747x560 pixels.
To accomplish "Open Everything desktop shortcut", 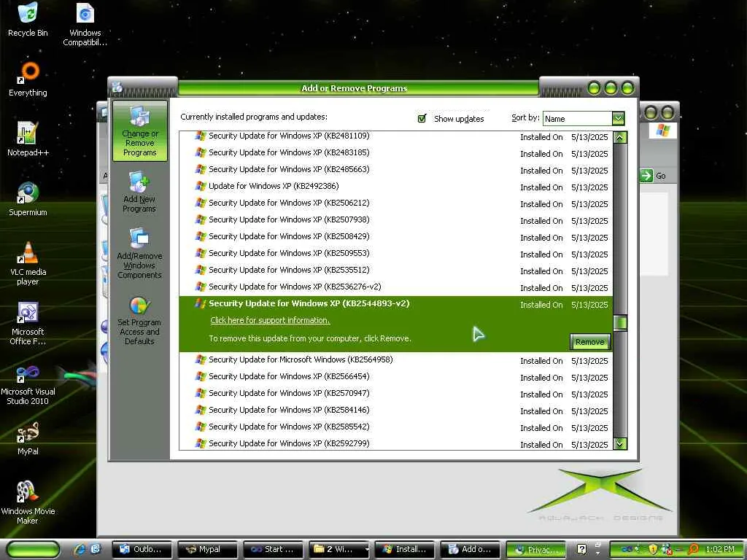I will (x=28, y=79).
